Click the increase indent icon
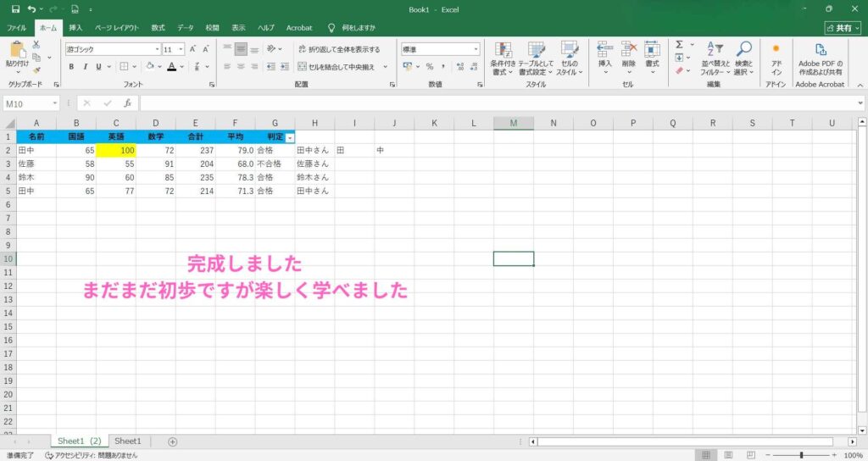This screenshot has width=868, height=461. pos(284,66)
